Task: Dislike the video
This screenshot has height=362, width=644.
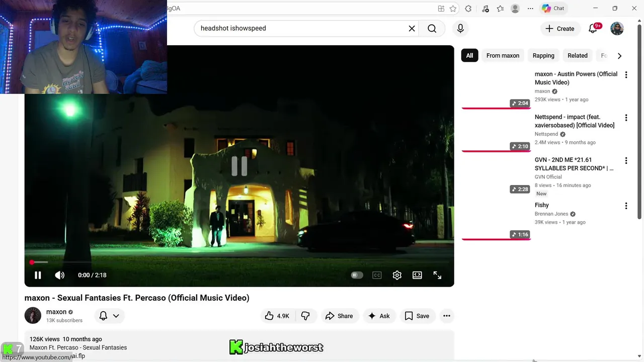Action: coord(305,316)
